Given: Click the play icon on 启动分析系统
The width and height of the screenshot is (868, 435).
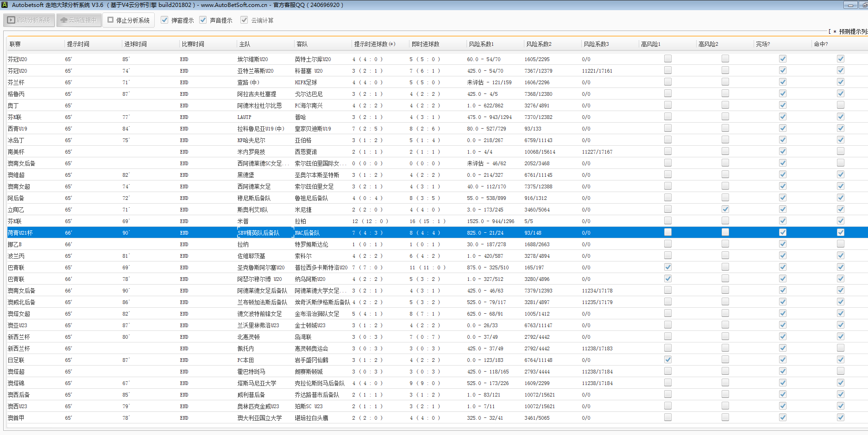Looking at the screenshot, I should coord(11,20).
